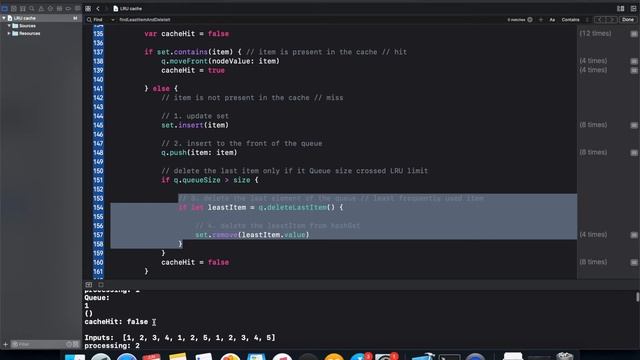
Task: Click the adjust editor options icon
Action: (x=620, y=8)
